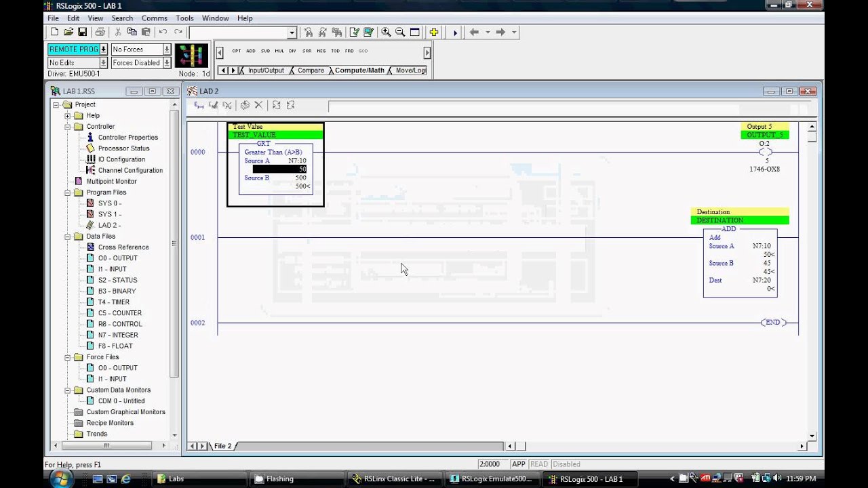Open IO Configuration tree item

(121, 159)
